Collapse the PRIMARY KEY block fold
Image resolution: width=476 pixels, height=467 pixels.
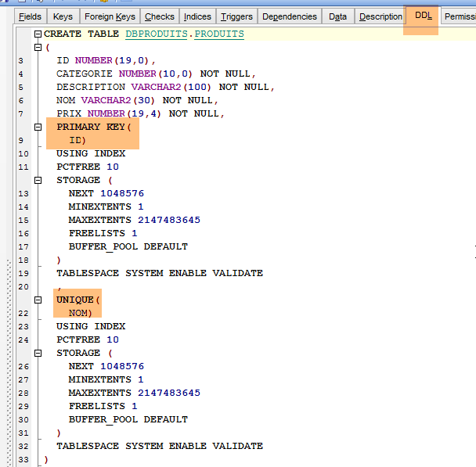[x=38, y=127]
